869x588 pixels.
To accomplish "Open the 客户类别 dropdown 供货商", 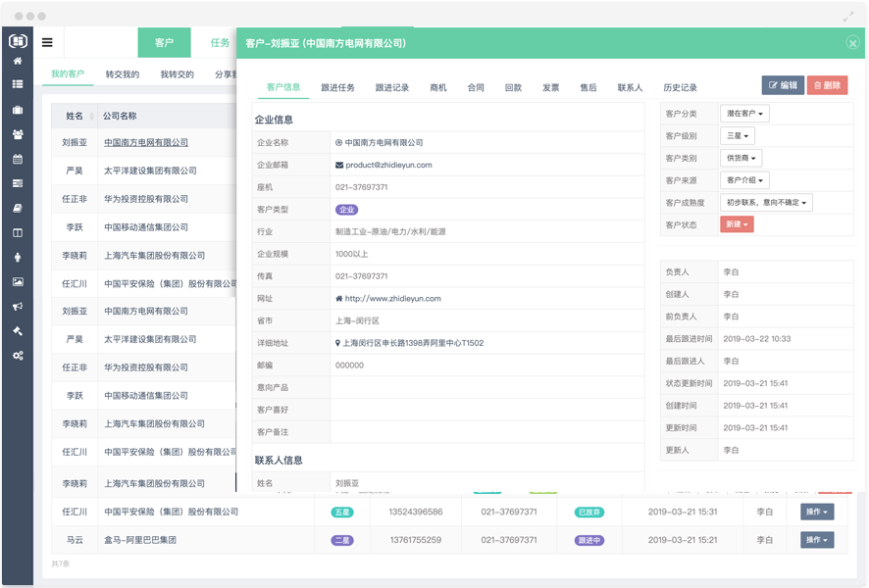I will pos(741,158).
